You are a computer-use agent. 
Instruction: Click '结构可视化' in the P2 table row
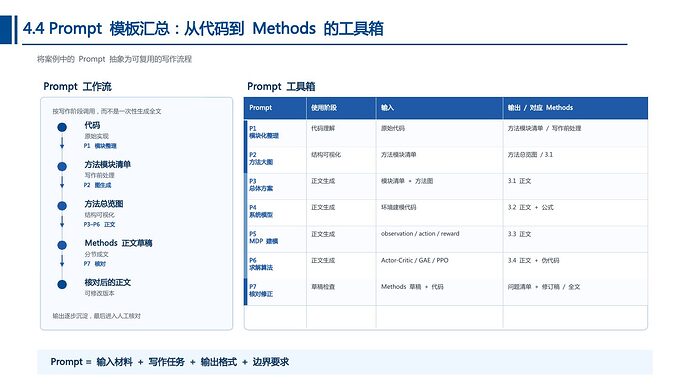click(326, 154)
